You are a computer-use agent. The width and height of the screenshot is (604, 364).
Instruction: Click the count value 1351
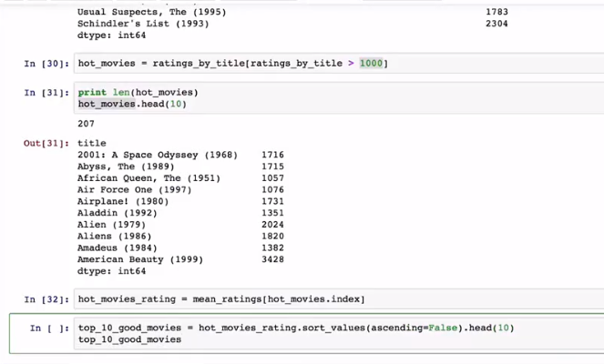pos(272,213)
